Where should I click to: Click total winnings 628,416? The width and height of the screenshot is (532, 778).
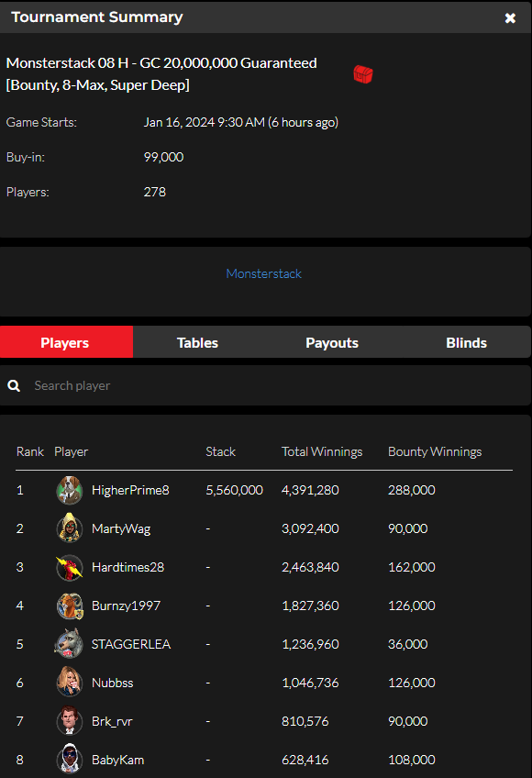pyautogui.click(x=305, y=760)
